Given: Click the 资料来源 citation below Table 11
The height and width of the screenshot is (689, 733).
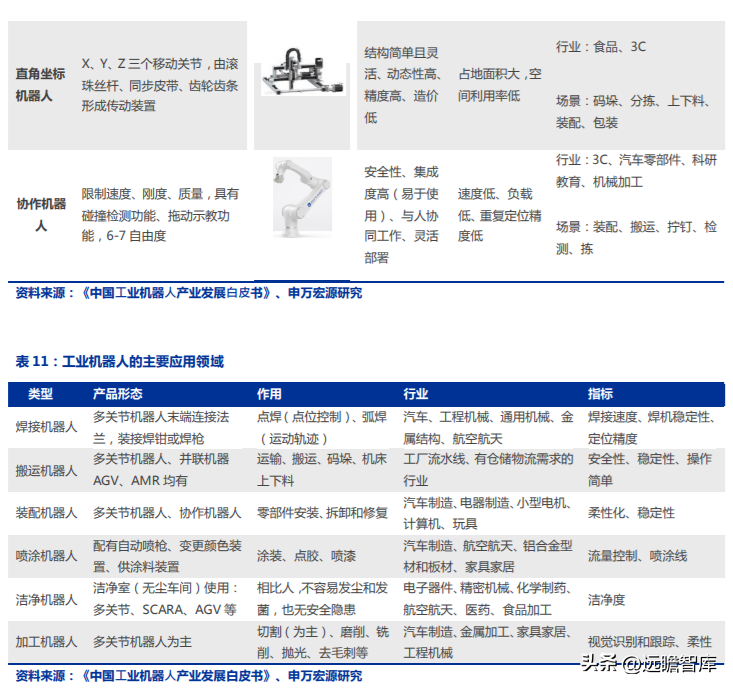Looking at the screenshot, I should pos(189,677).
